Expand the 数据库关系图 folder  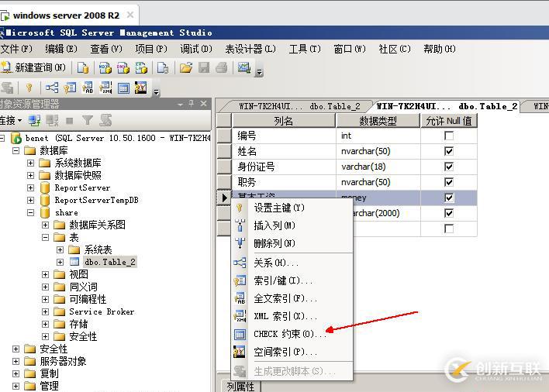45,225
